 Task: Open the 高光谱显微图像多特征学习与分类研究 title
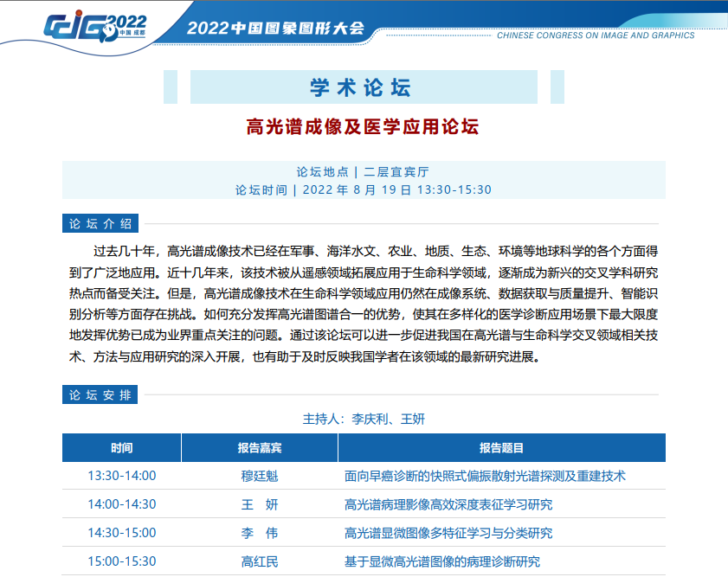[x=448, y=533]
